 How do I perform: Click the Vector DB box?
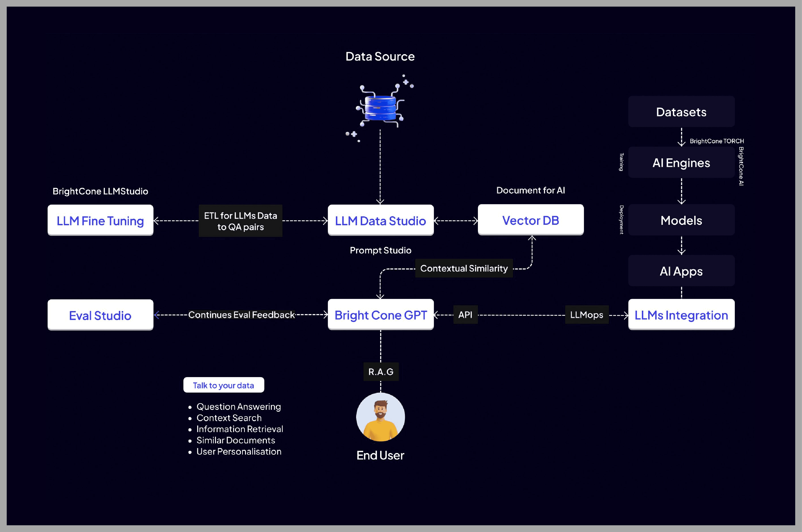tap(531, 220)
